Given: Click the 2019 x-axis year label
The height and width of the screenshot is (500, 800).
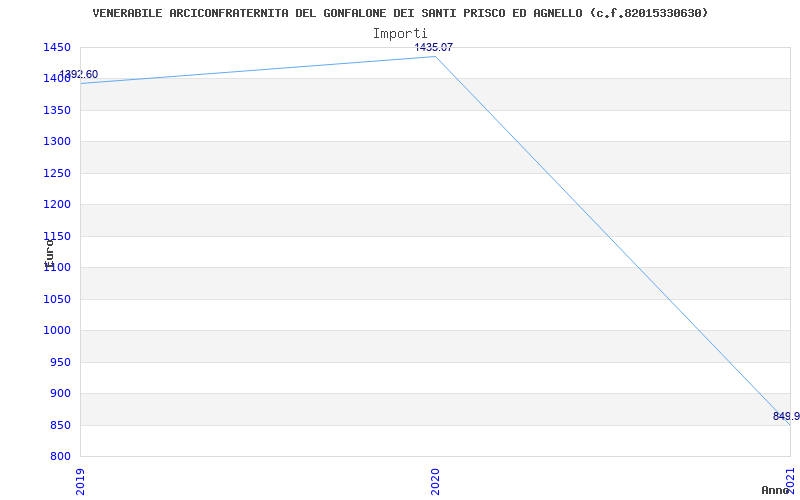Looking at the screenshot, I should tap(80, 482).
